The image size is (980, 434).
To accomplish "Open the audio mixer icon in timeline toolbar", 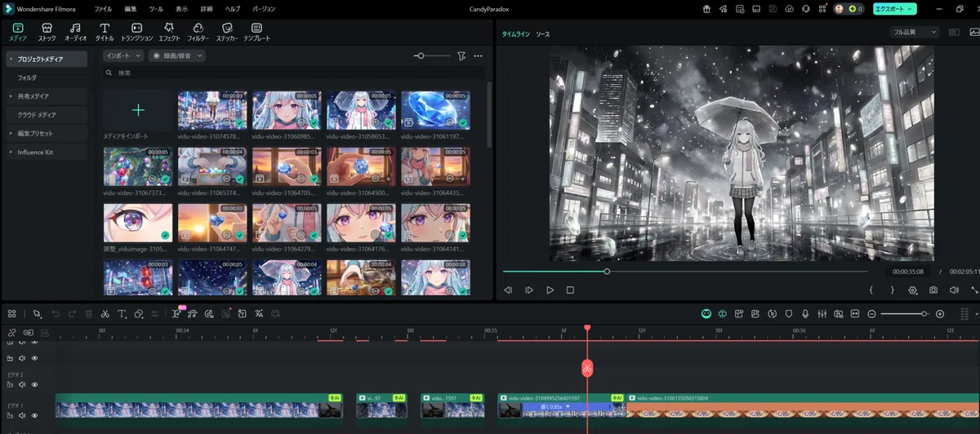I will 822,313.
